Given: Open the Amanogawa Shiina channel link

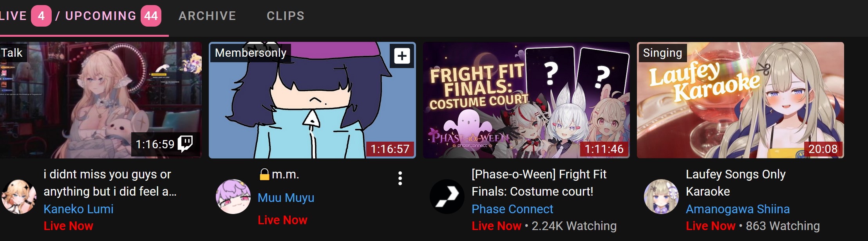Looking at the screenshot, I should (738, 209).
